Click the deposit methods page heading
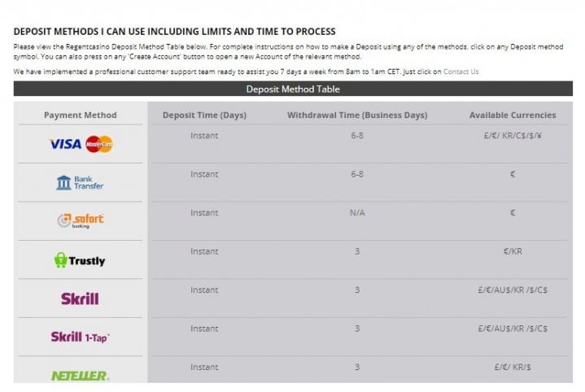Image resolution: width=585 pixels, height=392 pixels. [175, 32]
